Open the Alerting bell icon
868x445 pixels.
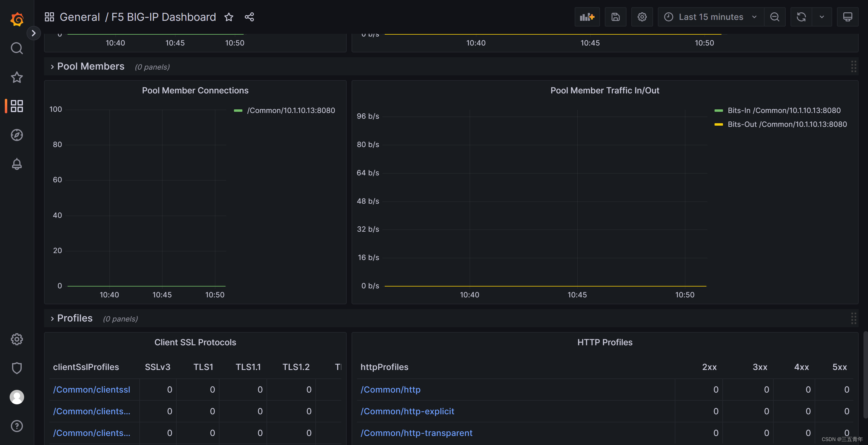point(17,164)
